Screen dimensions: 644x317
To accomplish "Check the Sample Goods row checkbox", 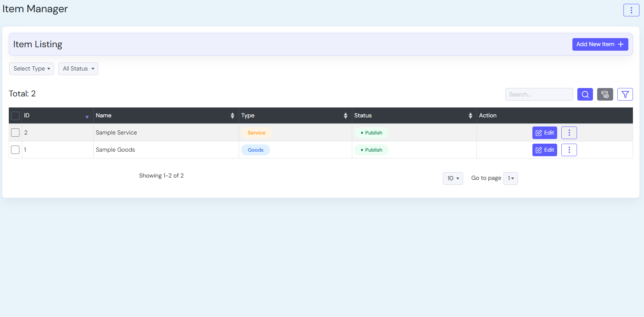I will [x=15, y=150].
